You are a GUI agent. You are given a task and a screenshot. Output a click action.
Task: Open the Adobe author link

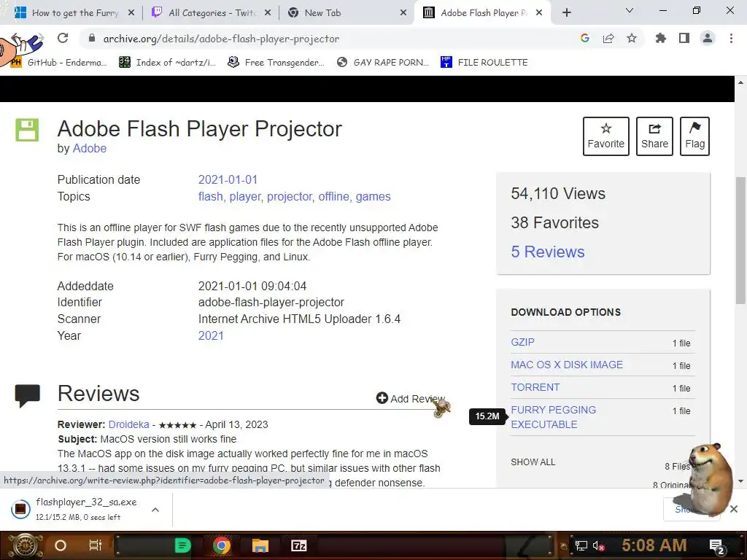(x=90, y=149)
